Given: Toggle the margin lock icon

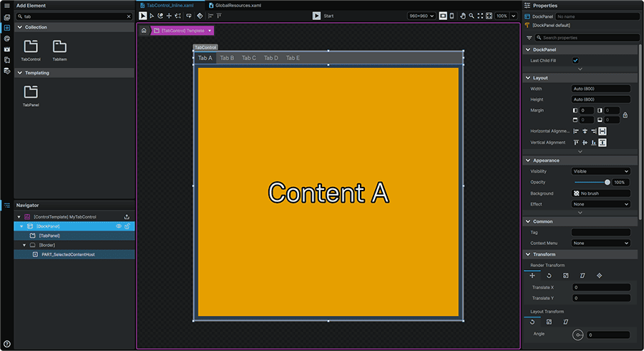Looking at the screenshot, I should (625, 115).
